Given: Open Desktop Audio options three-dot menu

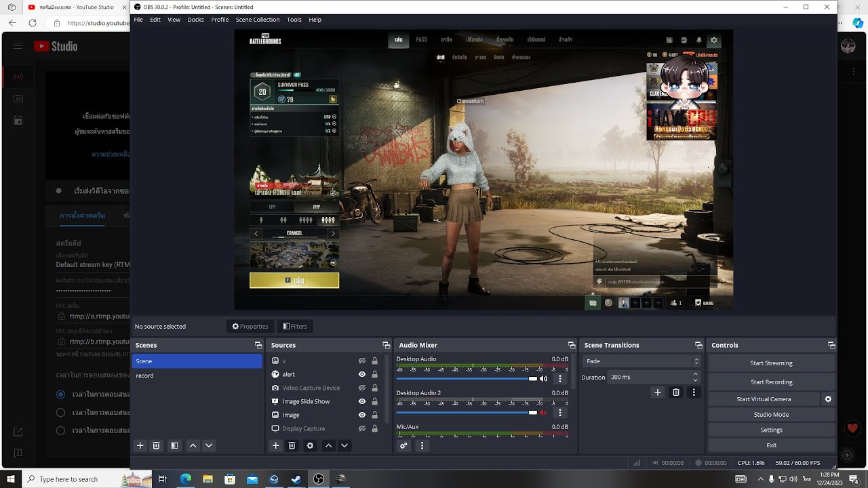Looking at the screenshot, I should (x=560, y=379).
